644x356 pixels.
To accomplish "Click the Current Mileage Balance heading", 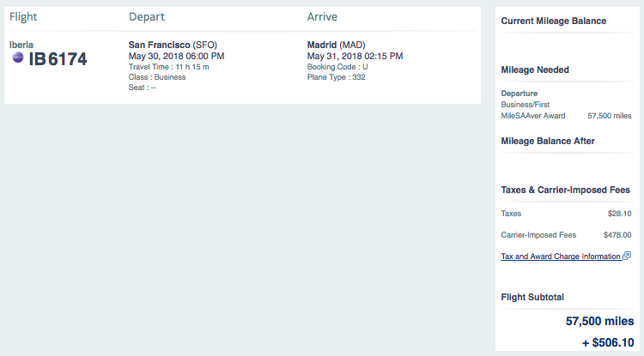I will click(554, 21).
